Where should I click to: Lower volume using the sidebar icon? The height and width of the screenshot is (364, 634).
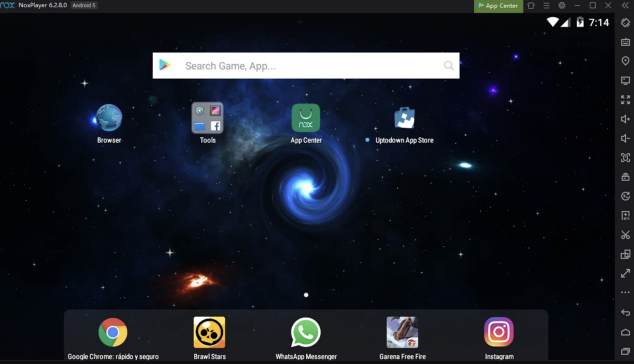625,138
